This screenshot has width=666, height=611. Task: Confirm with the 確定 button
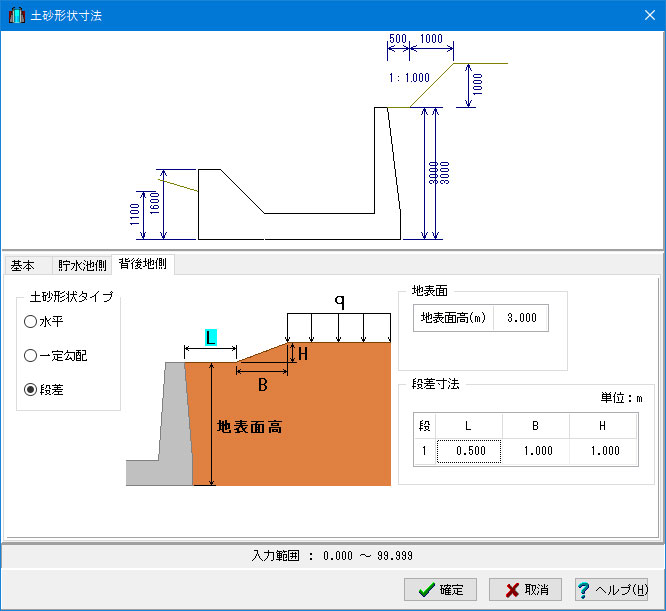tap(440, 589)
